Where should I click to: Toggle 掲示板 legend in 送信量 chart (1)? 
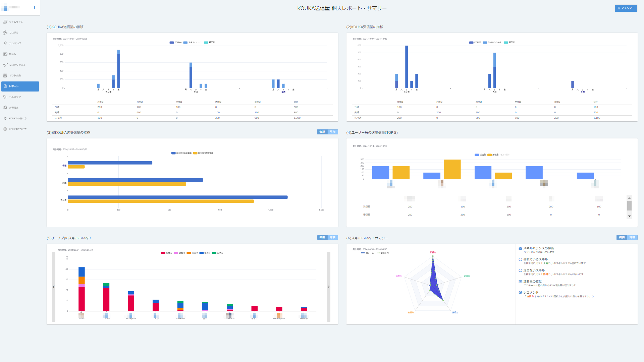(210, 43)
